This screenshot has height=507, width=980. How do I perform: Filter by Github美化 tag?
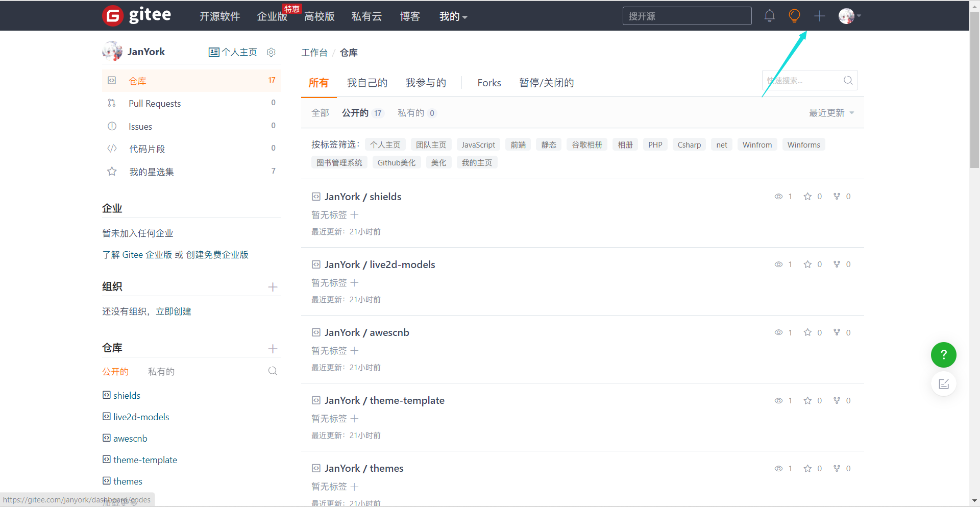click(x=397, y=162)
